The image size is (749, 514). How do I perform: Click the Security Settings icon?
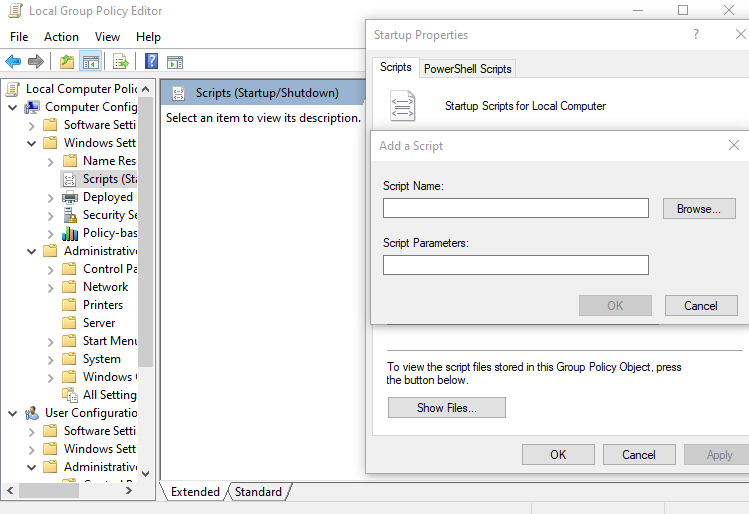[x=70, y=215]
